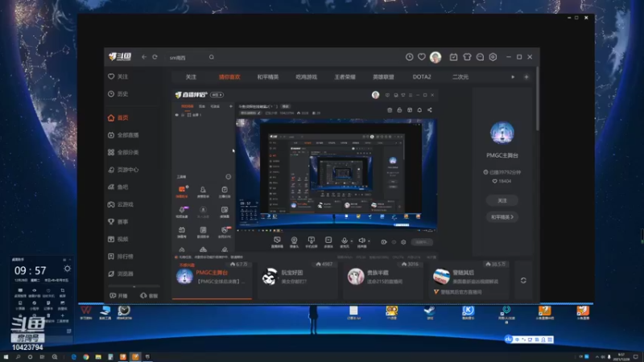Open the Steam desktop shortcut

pyautogui.click(x=430, y=311)
